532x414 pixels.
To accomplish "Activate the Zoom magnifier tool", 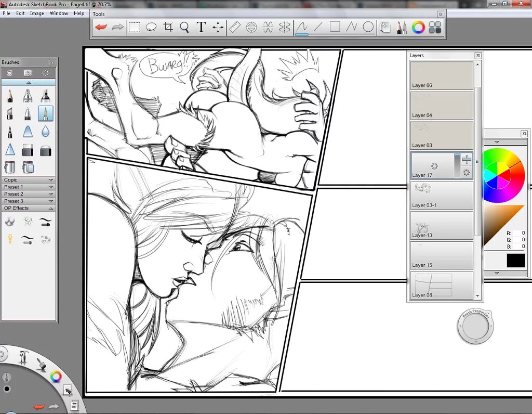I will pyautogui.click(x=184, y=27).
